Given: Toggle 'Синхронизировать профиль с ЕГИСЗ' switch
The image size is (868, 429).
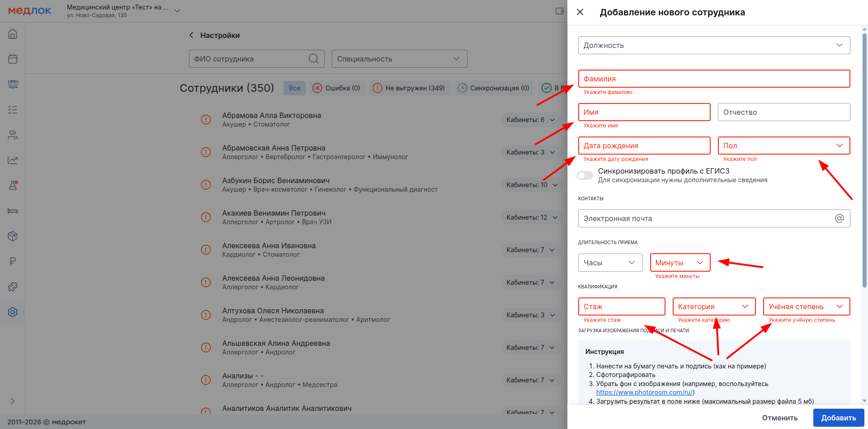Looking at the screenshot, I should (x=585, y=175).
